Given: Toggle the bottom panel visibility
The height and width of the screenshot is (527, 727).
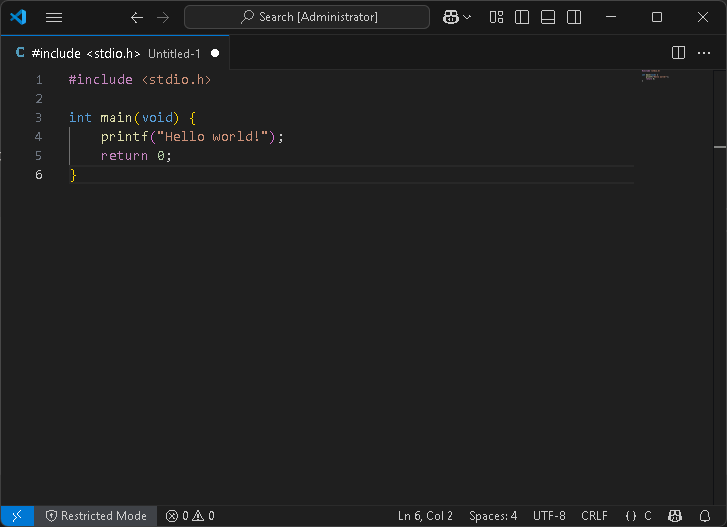Looking at the screenshot, I should pyautogui.click(x=548, y=17).
